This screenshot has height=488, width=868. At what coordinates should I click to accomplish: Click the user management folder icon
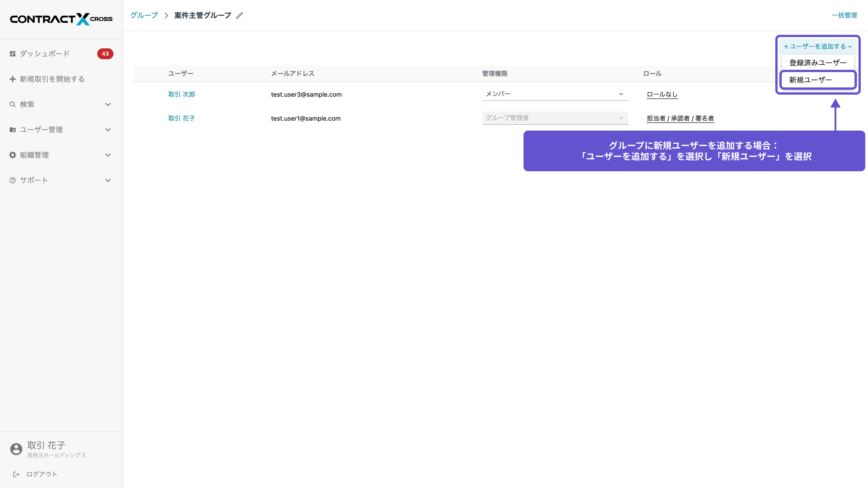pyautogui.click(x=12, y=129)
